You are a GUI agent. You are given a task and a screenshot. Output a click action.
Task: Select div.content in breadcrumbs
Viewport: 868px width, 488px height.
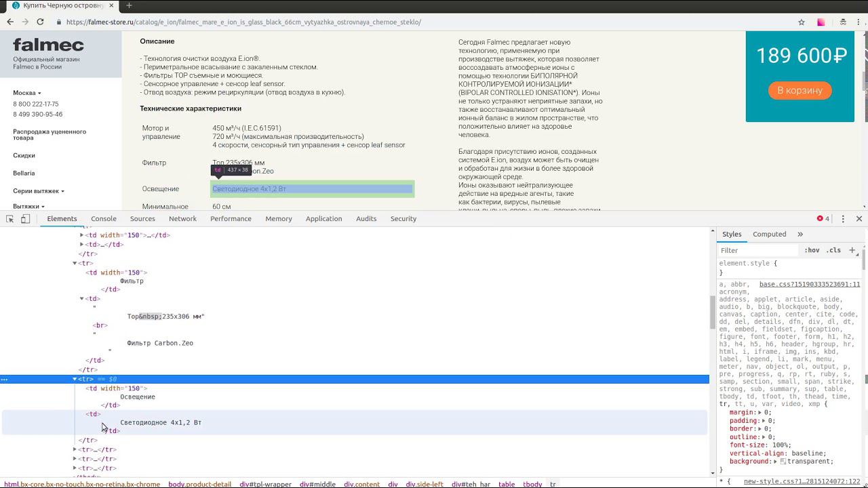tap(361, 485)
